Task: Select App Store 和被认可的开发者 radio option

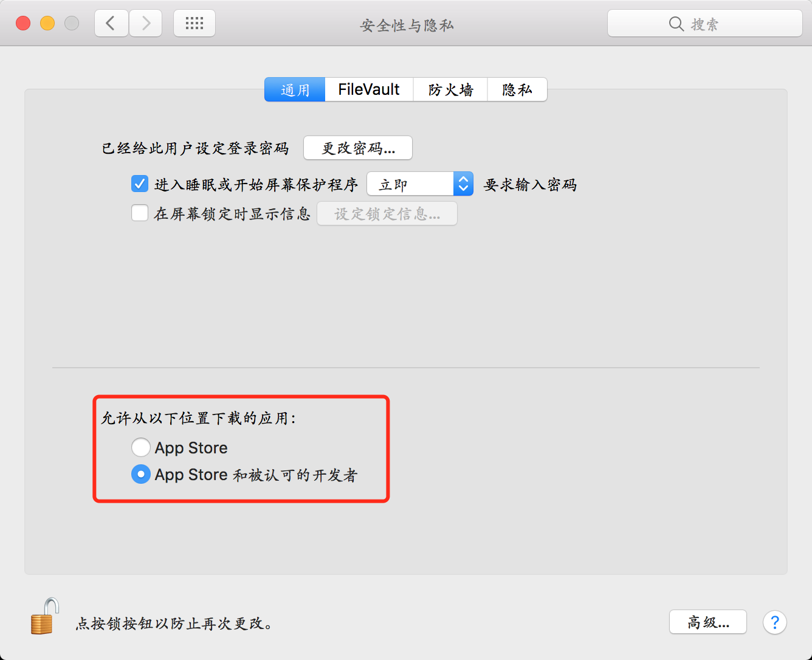Action: click(x=141, y=474)
